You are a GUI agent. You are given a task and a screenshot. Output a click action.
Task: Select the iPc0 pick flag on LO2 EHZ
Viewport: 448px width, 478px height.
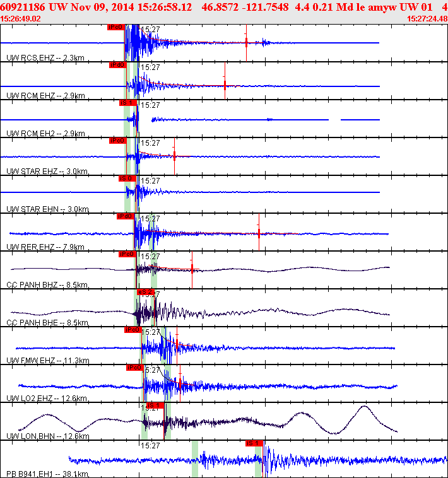click(x=135, y=368)
